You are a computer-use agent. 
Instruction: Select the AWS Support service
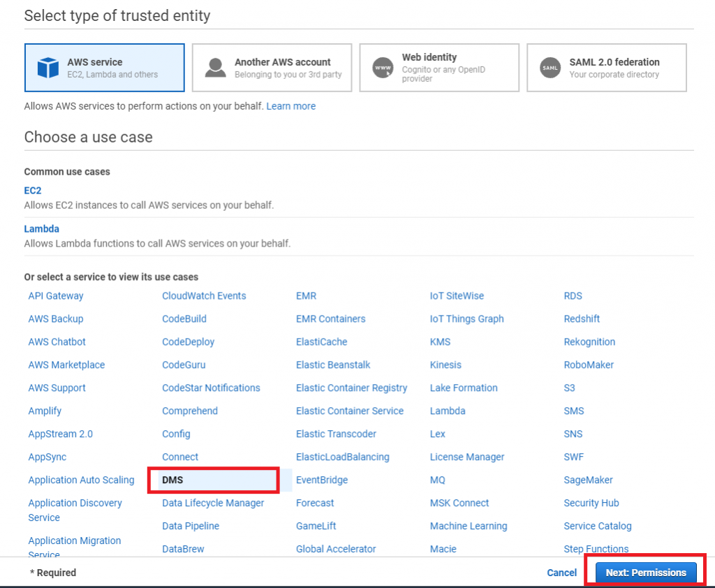tap(57, 388)
